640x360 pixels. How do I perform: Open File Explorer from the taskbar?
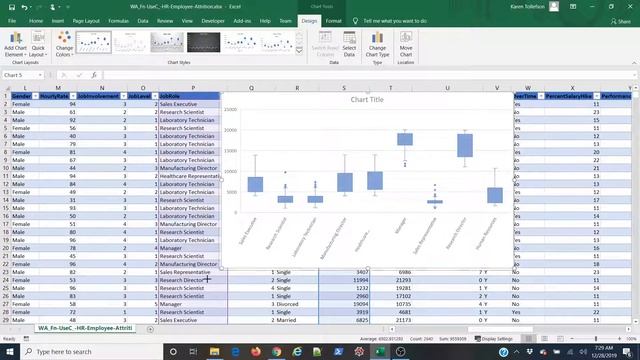coord(214,351)
